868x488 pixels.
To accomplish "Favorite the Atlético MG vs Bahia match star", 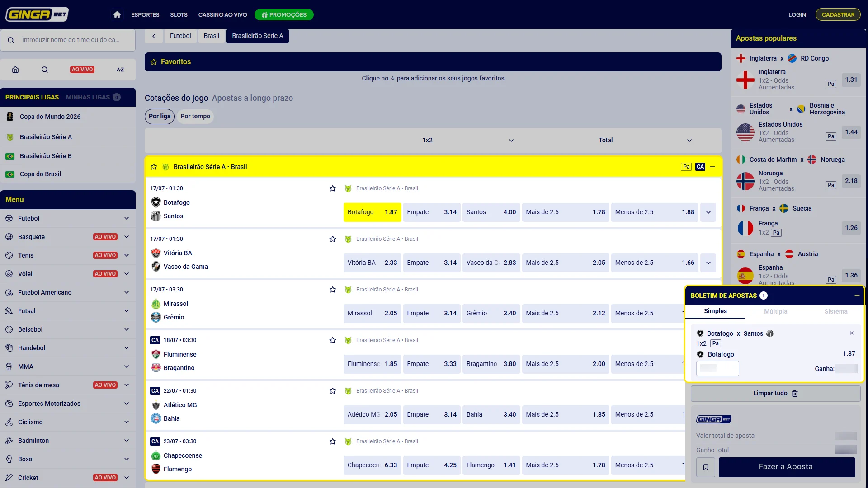I will coord(333,391).
